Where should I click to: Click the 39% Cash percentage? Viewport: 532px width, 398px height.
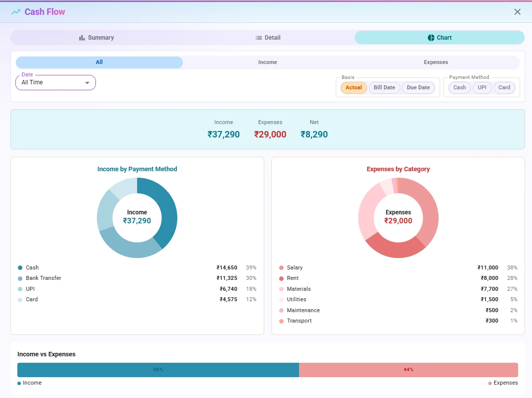point(251,268)
